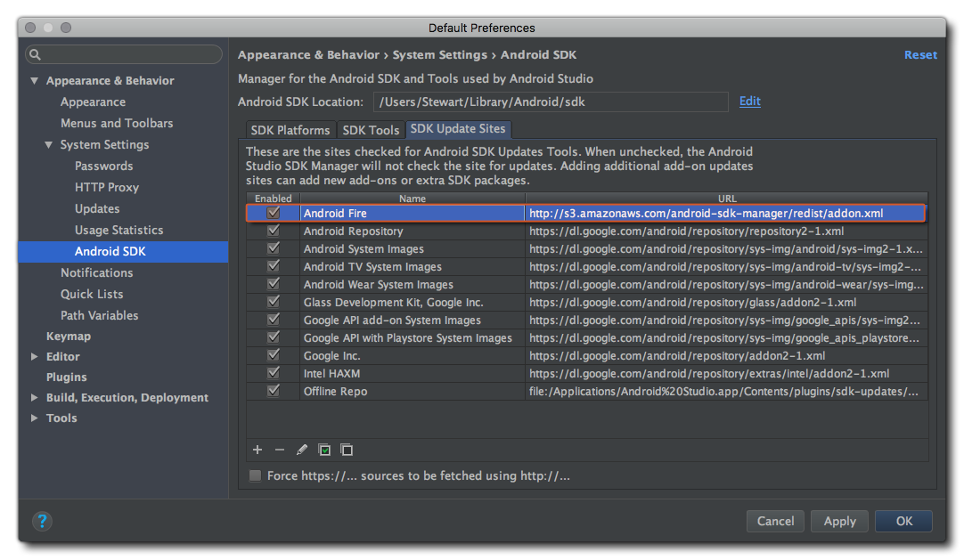This screenshot has height=560, width=964.
Task: Expand the Build, Execution, Deployment section
Action: [x=35, y=398]
